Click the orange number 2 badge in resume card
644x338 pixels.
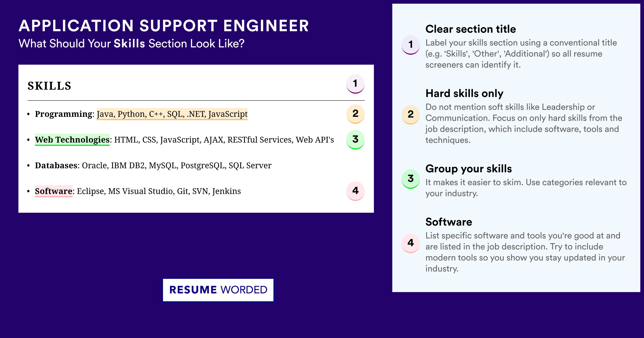pyautogui.click(x=355, y=114)
